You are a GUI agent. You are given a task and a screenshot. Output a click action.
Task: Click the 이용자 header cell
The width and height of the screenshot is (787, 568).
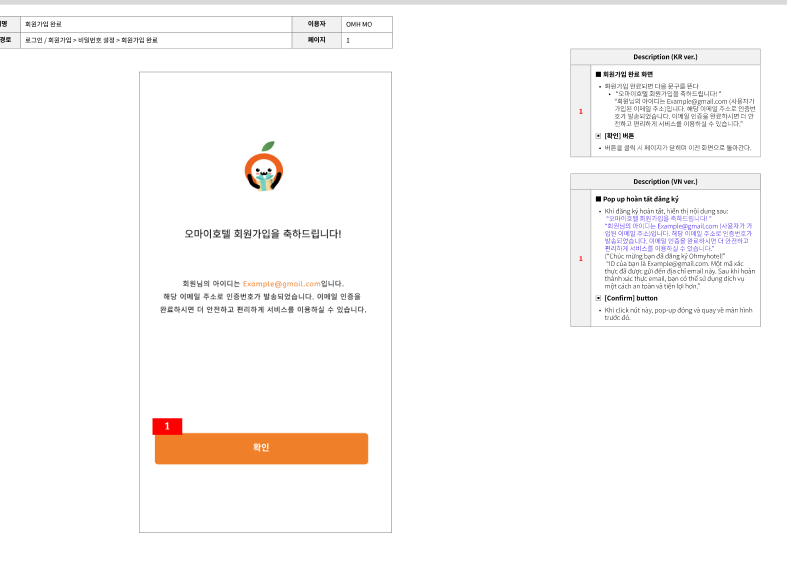tap(317, 24)
